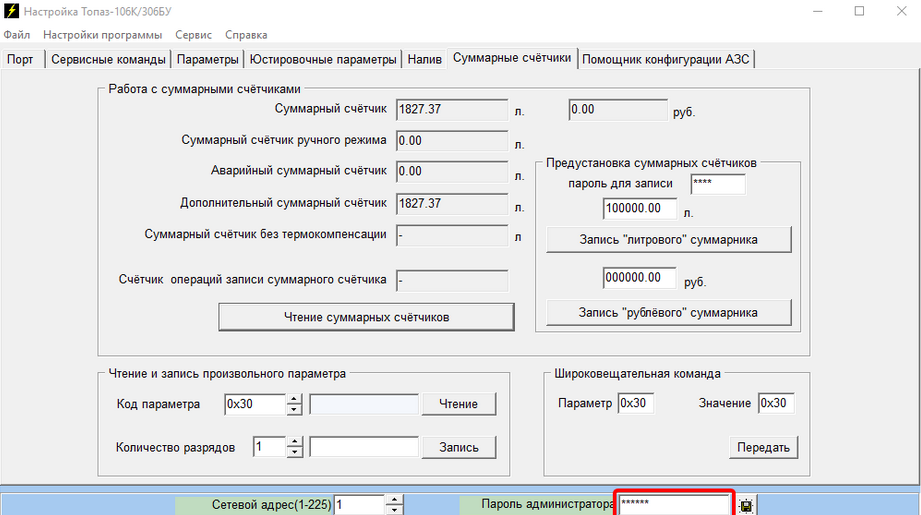Image resolution: width=921 pixels, height=515 pixels.
Task: Click broadcast Значение 0x30 field
Action: pos(776,403)
